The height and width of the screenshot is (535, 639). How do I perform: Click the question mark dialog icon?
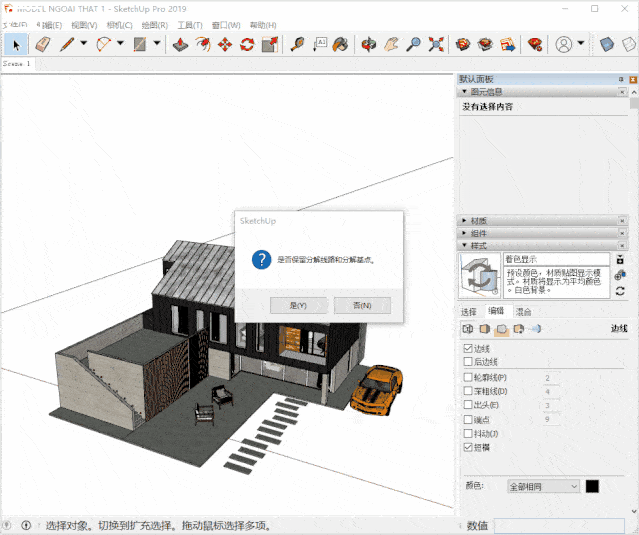click(261, 260)
